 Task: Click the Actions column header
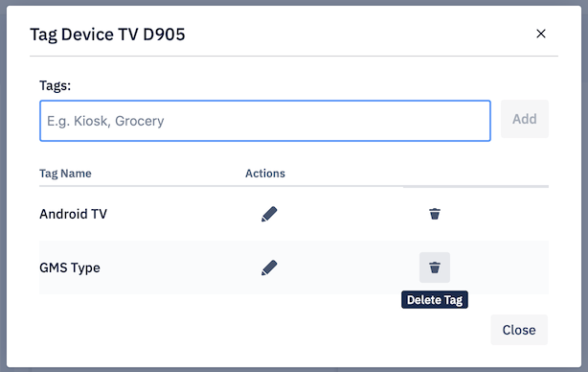[265, 174]
